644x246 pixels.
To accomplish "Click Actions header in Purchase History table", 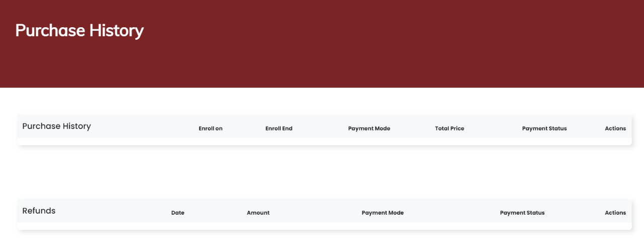I will click(615, 129).
